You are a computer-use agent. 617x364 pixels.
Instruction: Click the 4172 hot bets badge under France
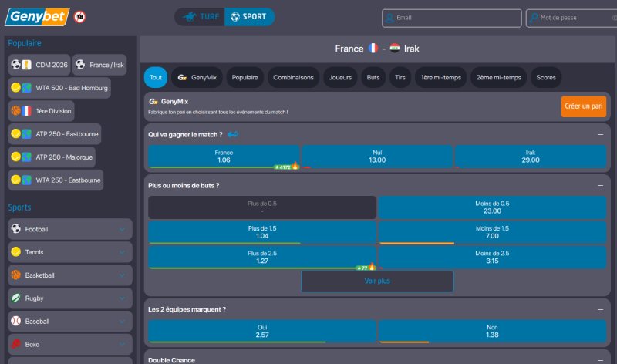point(286,167)
